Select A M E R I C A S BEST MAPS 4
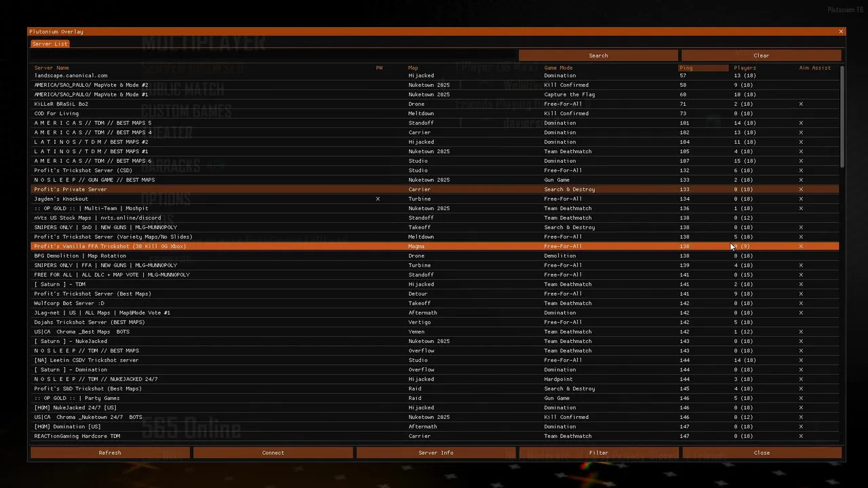Image resolution: width=868 pixels, height=488 pixels. coord(435,132)
